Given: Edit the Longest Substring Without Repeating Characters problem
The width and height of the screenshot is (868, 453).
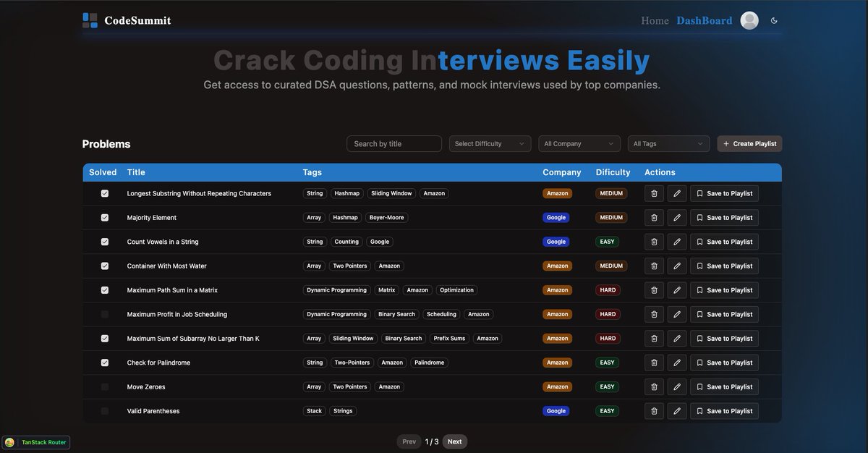Looking at the screenshot, I should (x=677, y=193).
